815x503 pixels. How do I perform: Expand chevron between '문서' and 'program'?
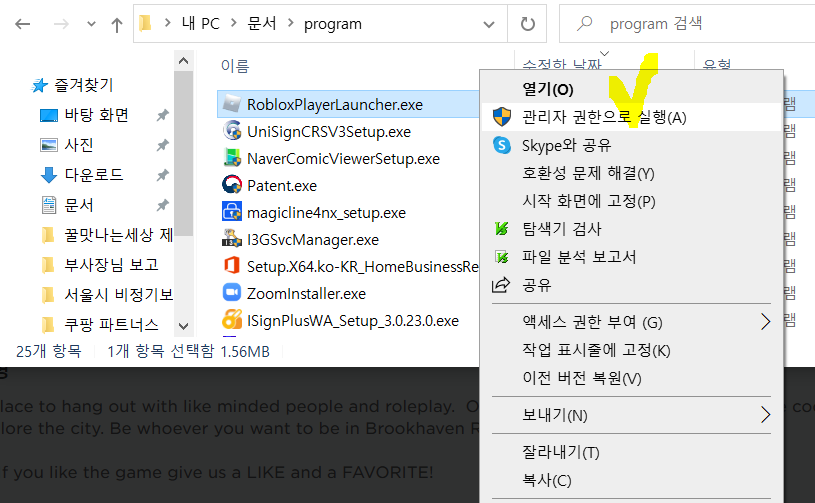(291, 23)
